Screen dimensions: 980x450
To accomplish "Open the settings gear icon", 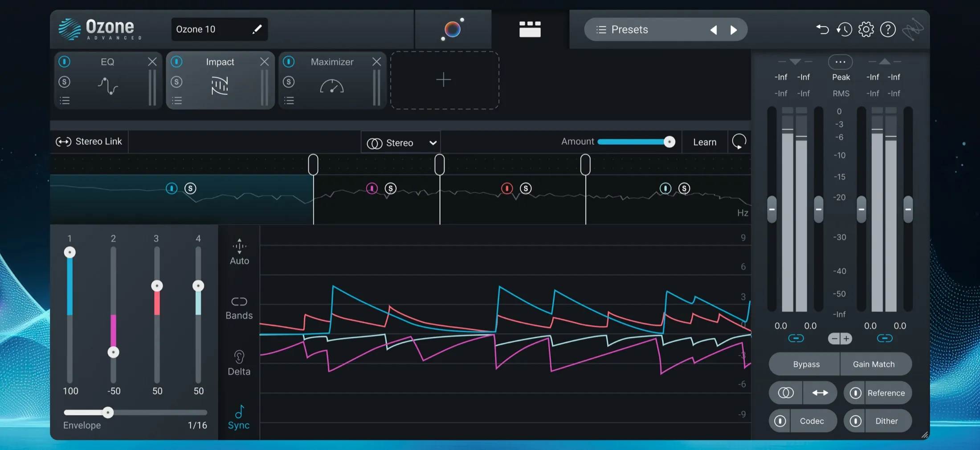I will point(866,30).
